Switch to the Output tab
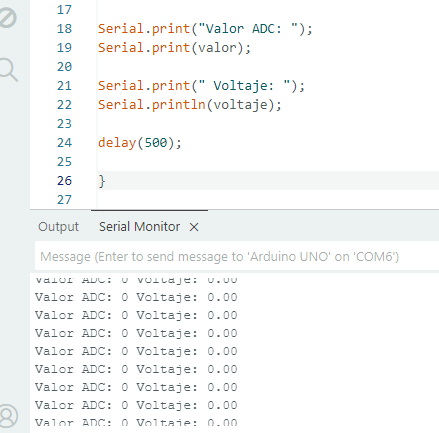The image size is (439, 433). [58, 227]
